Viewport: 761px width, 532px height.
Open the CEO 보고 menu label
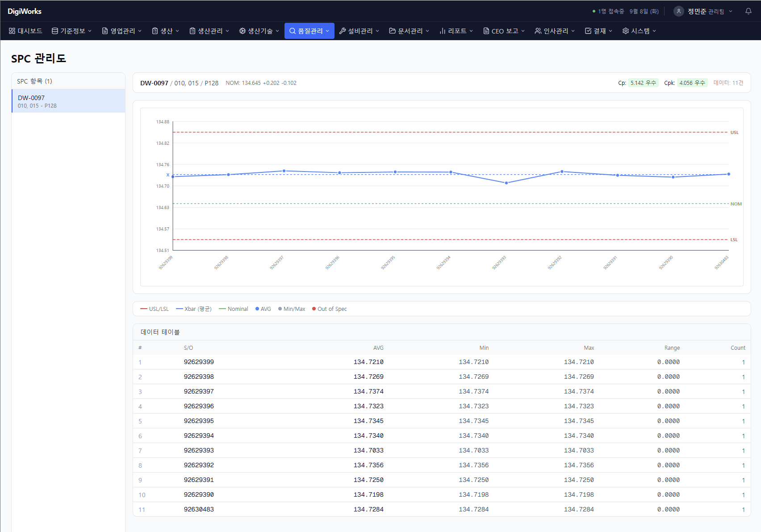tap(505, 31)
